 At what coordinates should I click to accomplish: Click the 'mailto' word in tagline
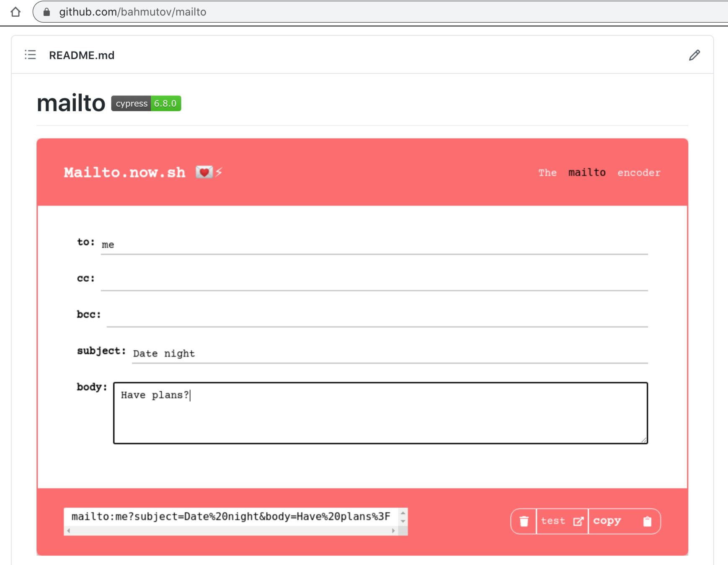pos(587,172)
